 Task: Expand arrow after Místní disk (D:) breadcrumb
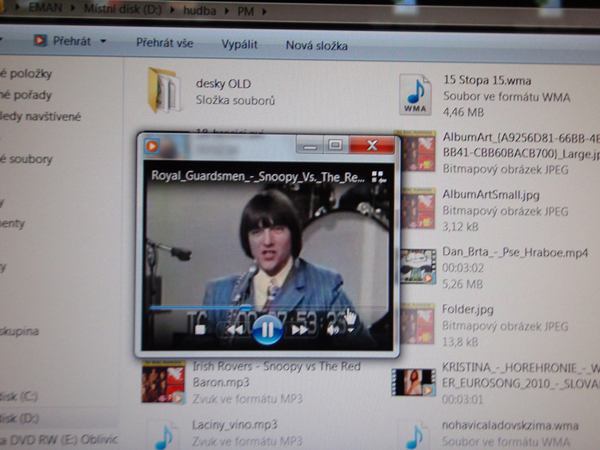pyautogui.click(x=172, y=10)
